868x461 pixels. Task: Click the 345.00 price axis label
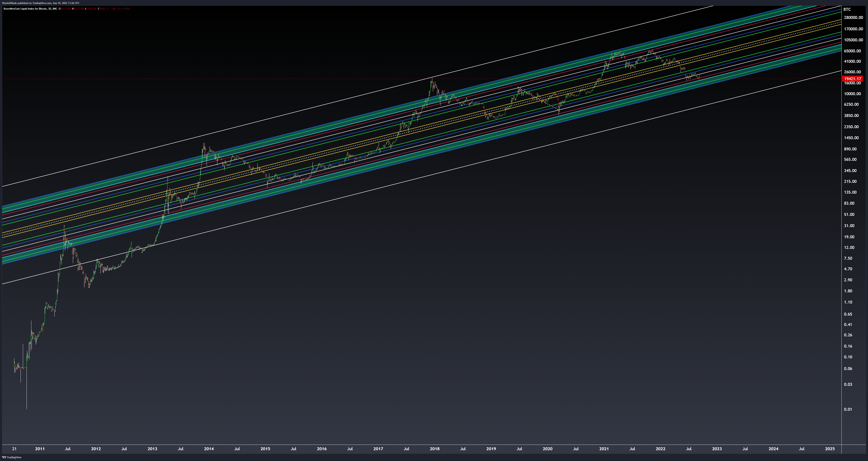851,171
